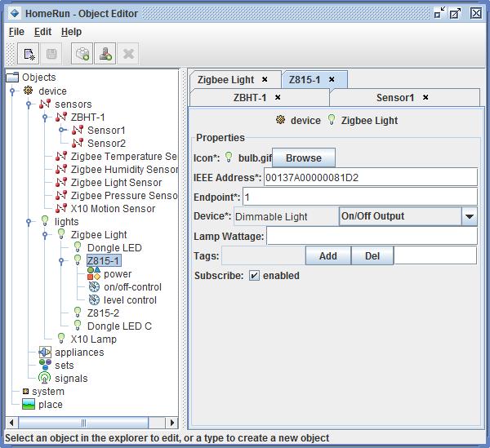The width and height of the screenshot is (490, 448).
Task: Click the X10 Lamp bulb icon
Action: (61, 339)
